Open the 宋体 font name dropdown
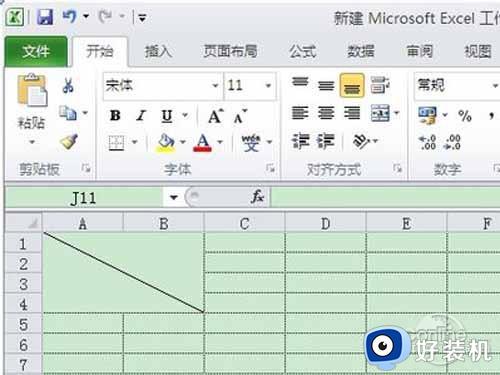 (215, 85)
